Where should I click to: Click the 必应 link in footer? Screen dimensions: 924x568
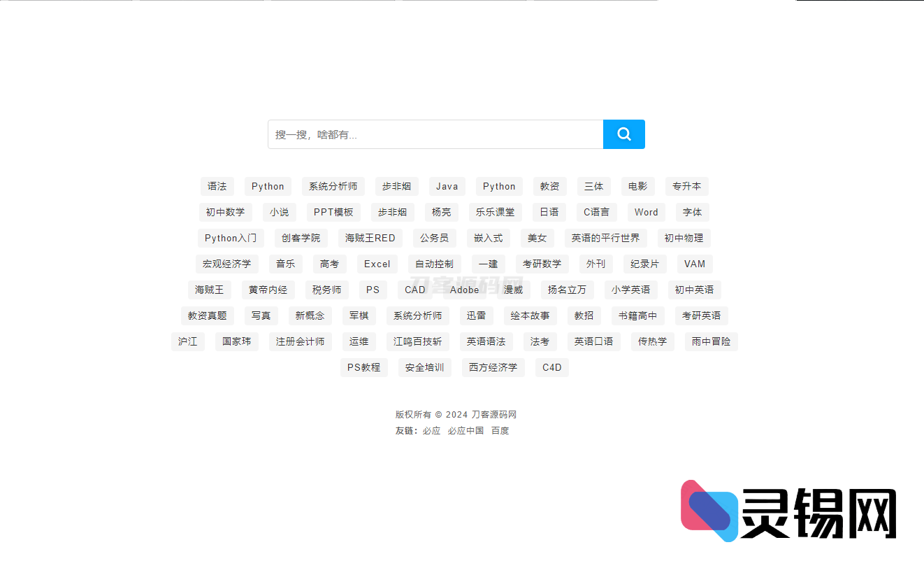[x=431, y=430]
